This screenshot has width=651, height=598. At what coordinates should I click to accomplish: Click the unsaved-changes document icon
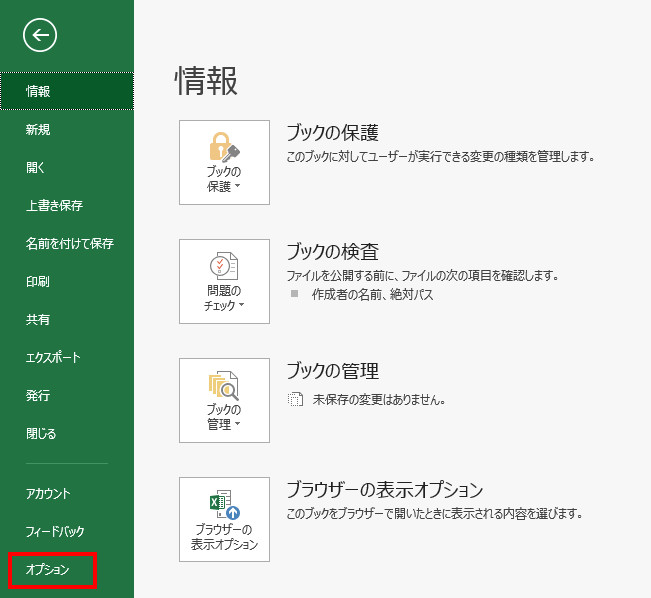click(295, 399)
